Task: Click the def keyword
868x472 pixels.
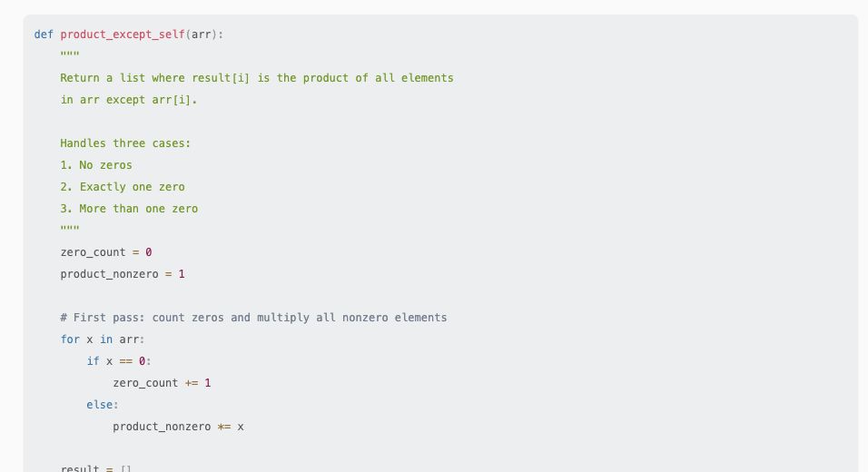Action: tap(44, 34)
